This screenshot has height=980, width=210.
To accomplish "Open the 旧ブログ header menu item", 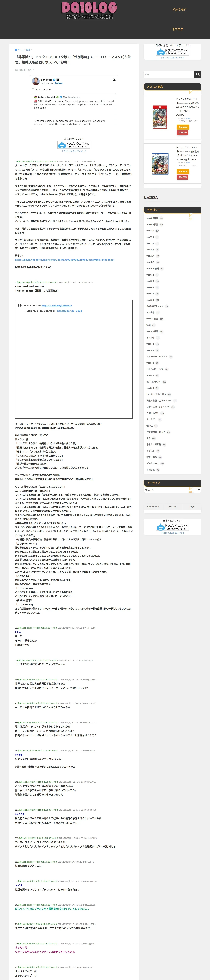I will point(178,29).
